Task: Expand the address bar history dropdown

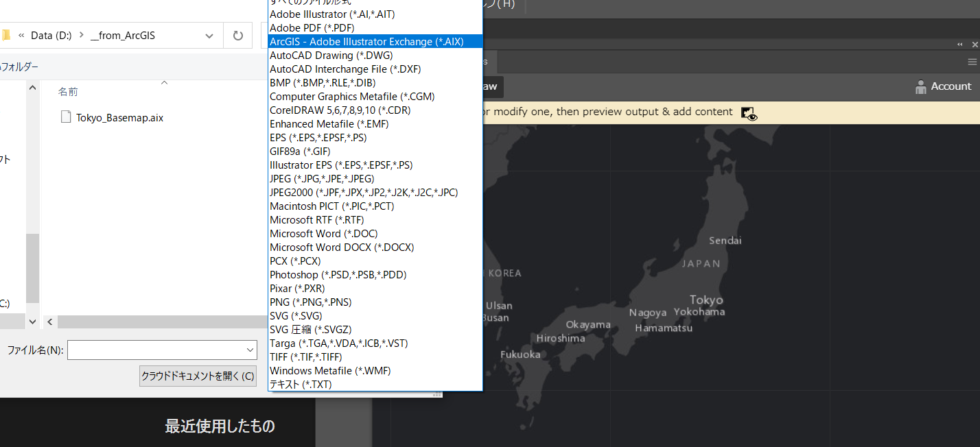Action: (210, 36)
